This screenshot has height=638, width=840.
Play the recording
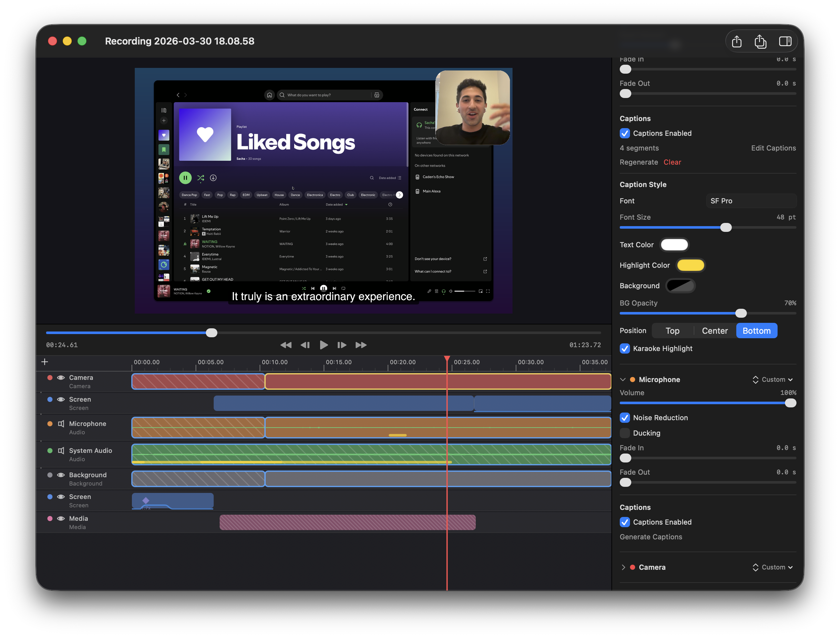coord(324,345)
